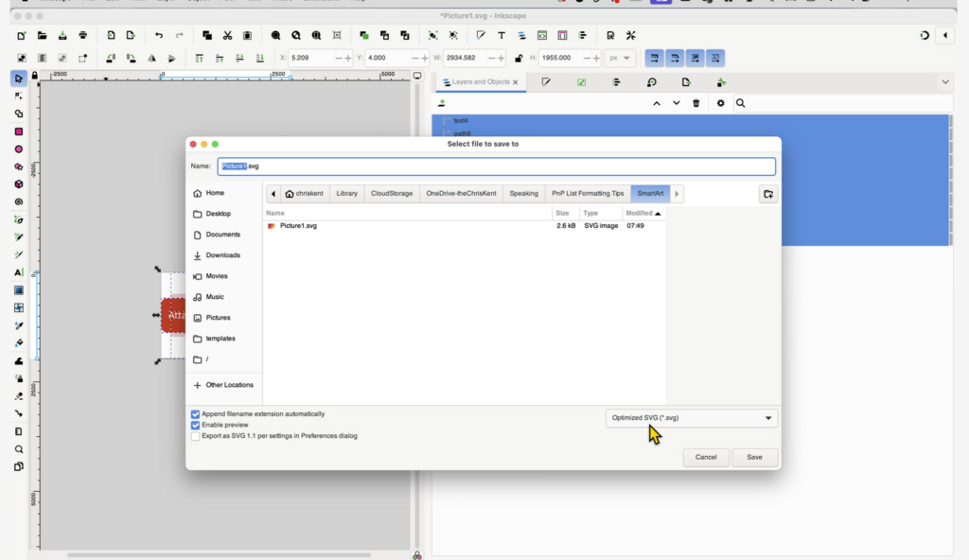Open the Optimized SVG file type dropdown
969x560 pixels.
[692, 418]
